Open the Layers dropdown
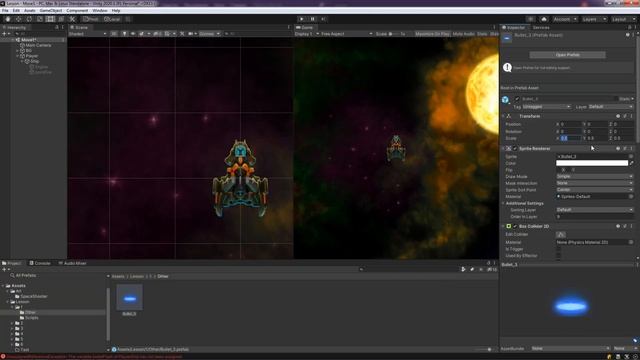 (x=594, y=19)
